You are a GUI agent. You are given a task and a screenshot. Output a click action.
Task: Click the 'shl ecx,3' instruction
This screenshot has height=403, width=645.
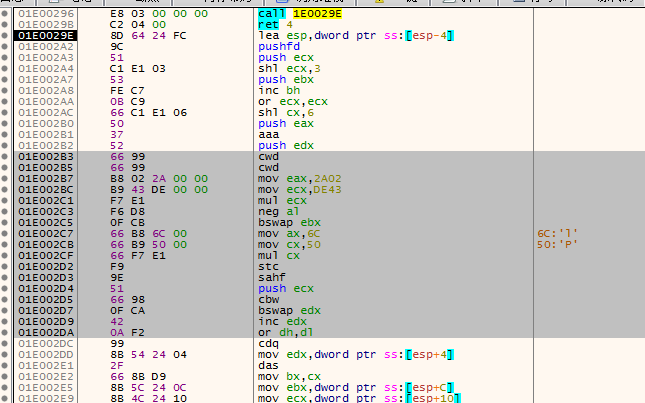(x=289, y=69)
